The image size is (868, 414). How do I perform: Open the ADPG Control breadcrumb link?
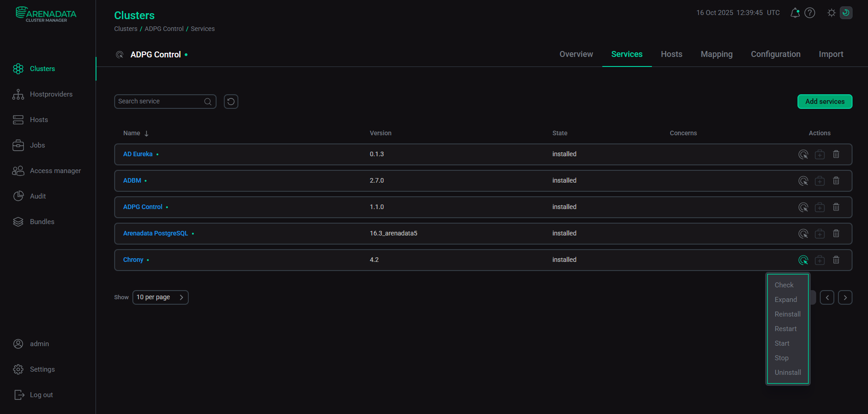pyautogui.click(x=164, y=29)
